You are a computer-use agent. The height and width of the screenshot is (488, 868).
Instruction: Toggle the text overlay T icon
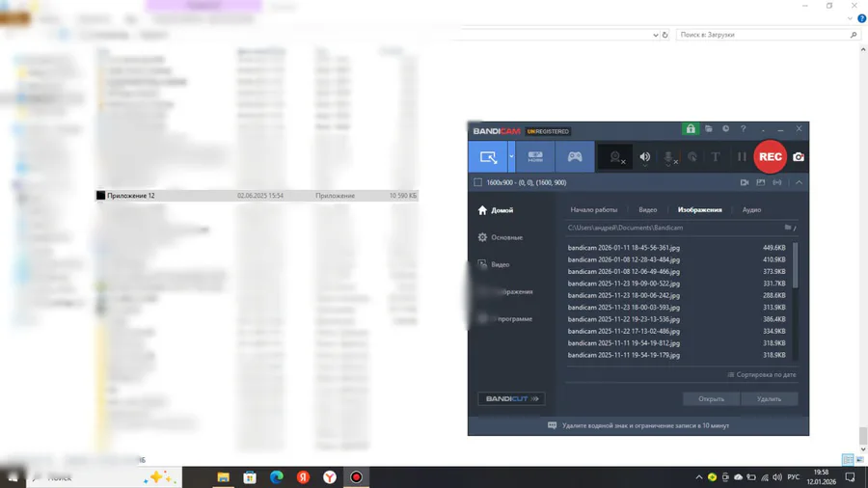coord(716,157)
